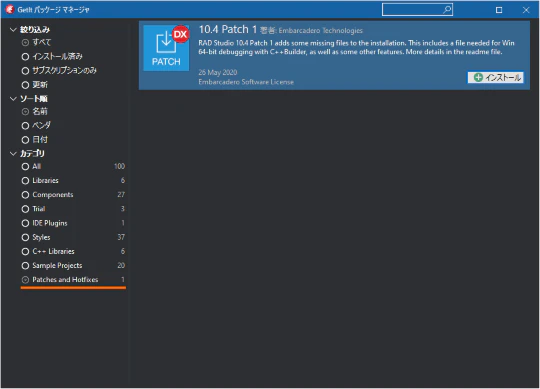Close the GetIt package manager window

click(x=526, y=10)
